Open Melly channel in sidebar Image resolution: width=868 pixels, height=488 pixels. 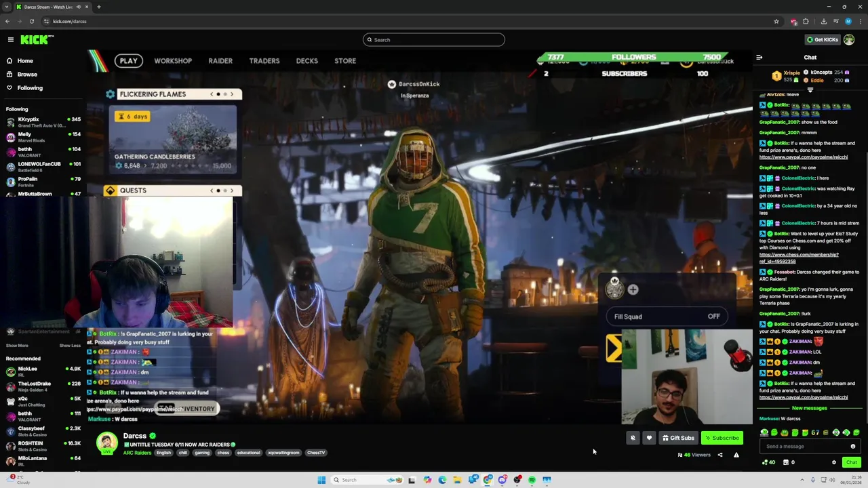43,137
